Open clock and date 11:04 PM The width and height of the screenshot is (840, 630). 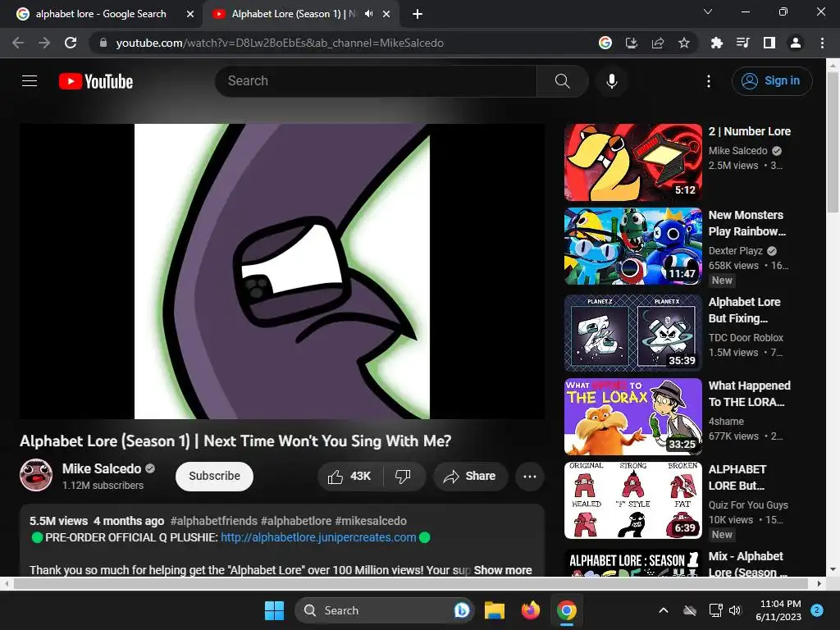point(778,610)
